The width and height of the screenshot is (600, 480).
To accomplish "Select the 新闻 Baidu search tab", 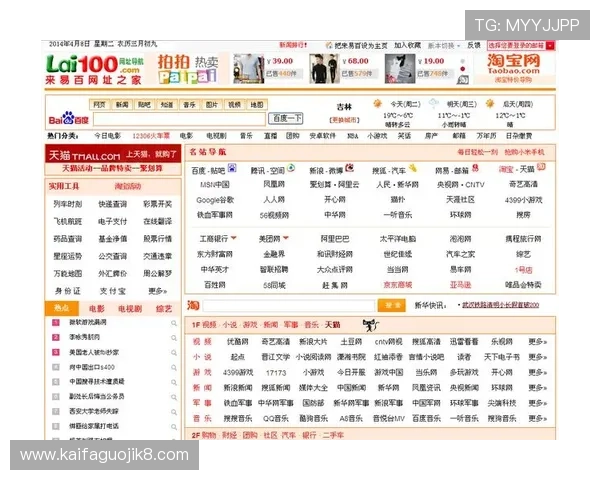I will click(122, 104).
